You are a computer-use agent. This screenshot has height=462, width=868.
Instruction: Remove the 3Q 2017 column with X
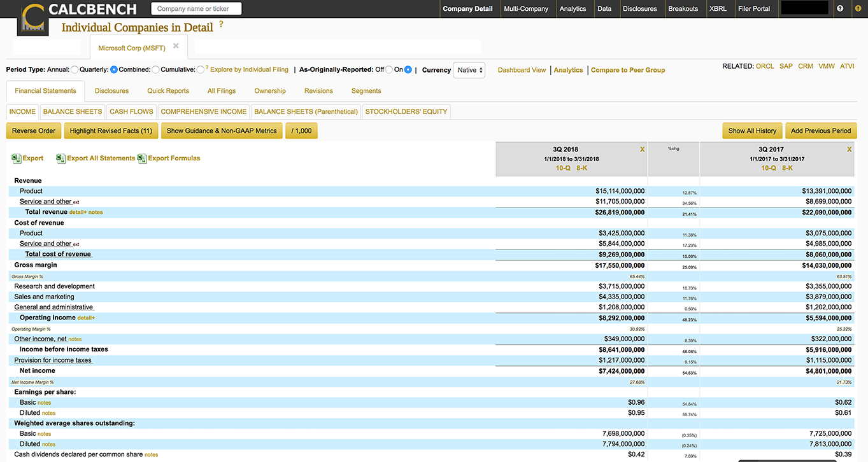[849, 150]
